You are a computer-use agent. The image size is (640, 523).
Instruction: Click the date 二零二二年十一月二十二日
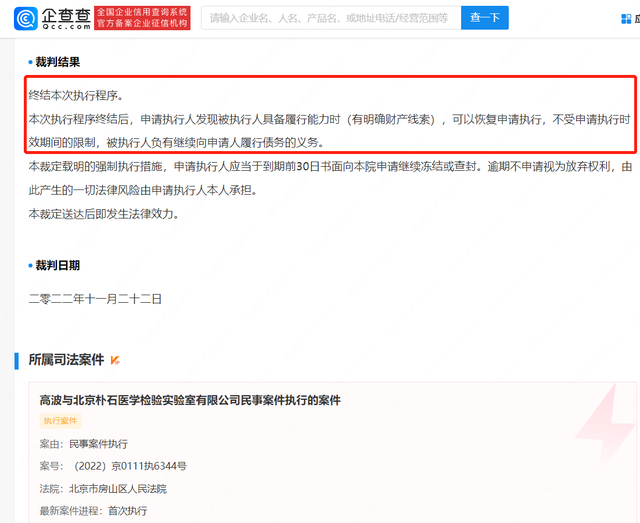95,299
